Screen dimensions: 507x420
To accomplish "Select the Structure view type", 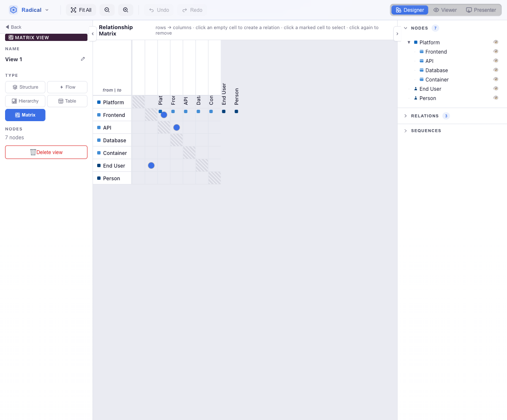I will (25, 87).
